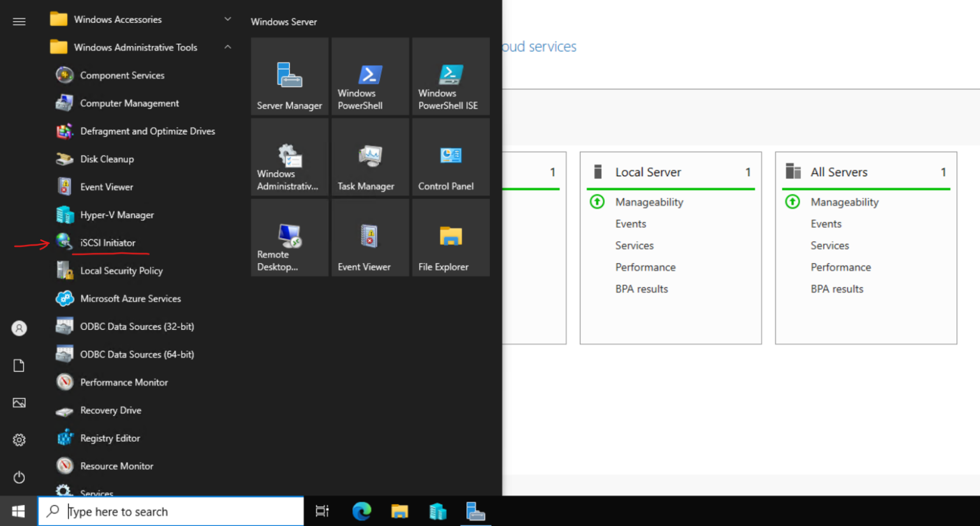Open Performance Monitor

click(124, 382)
